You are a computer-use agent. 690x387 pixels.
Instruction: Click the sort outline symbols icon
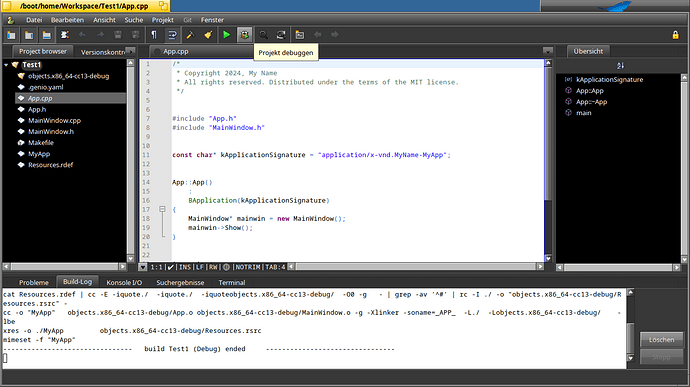(x=620, y=66)
